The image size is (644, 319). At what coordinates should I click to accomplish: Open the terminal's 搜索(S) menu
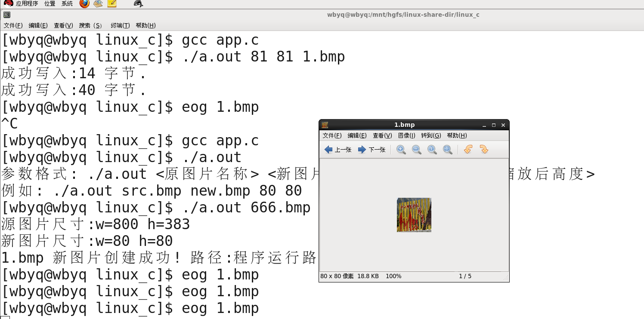pyautogui.click(x=91, y=25)
